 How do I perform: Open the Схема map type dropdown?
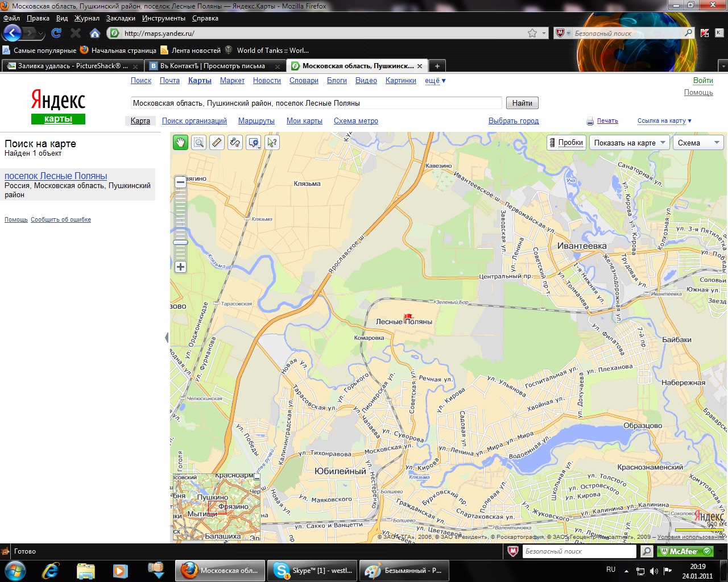pyautogui.click(x=698, y=143)
